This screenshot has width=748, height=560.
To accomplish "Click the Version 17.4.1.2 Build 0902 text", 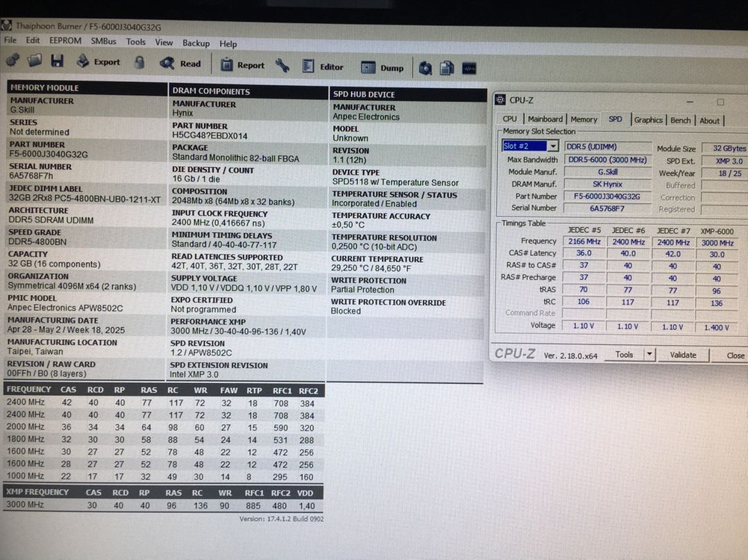I will point(282,518).
